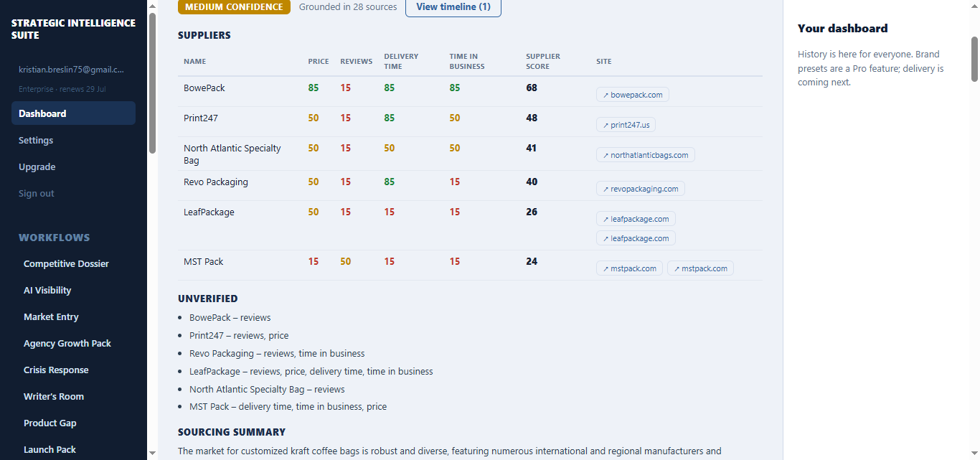Viewport: 980px width, 460px height.
Task: Click the Medium Confidence badge
Action: 234,7
